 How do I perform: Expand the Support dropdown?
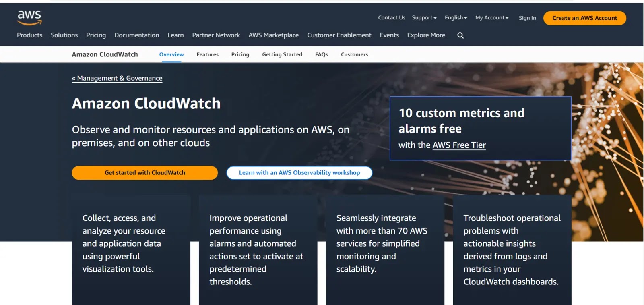(x=424, y=18)
